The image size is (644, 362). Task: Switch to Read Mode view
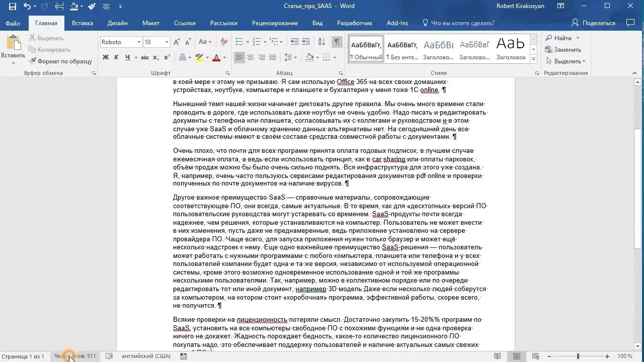tap(497, 356)
